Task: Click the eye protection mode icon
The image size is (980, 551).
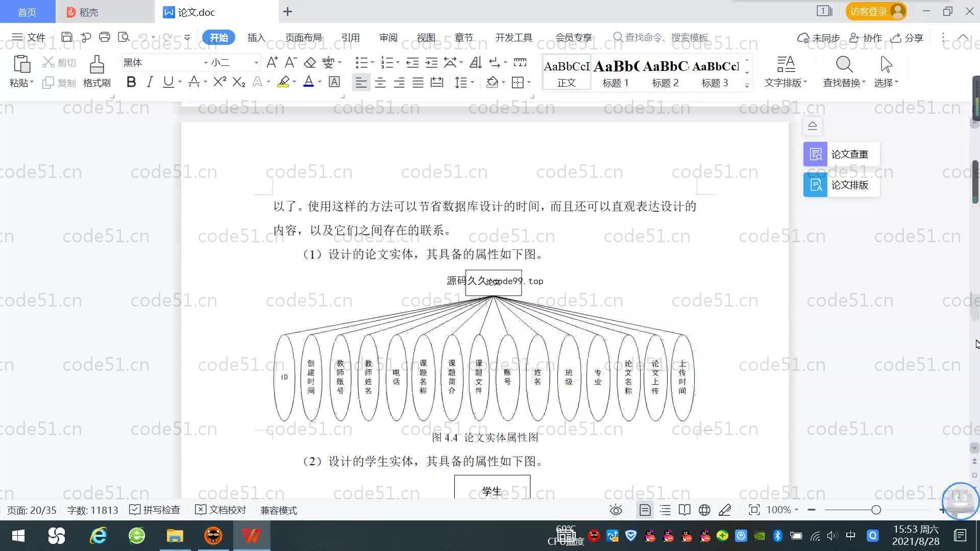Action: click(x=616, y=510)
